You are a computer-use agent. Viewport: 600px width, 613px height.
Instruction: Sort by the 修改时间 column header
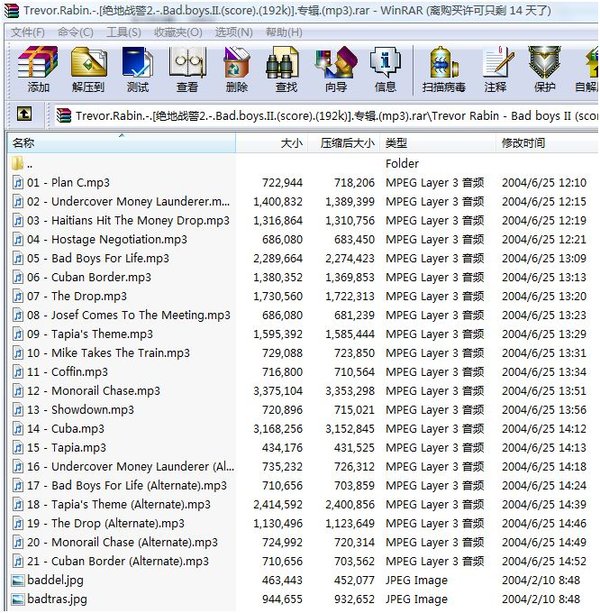tap(546, 143)
